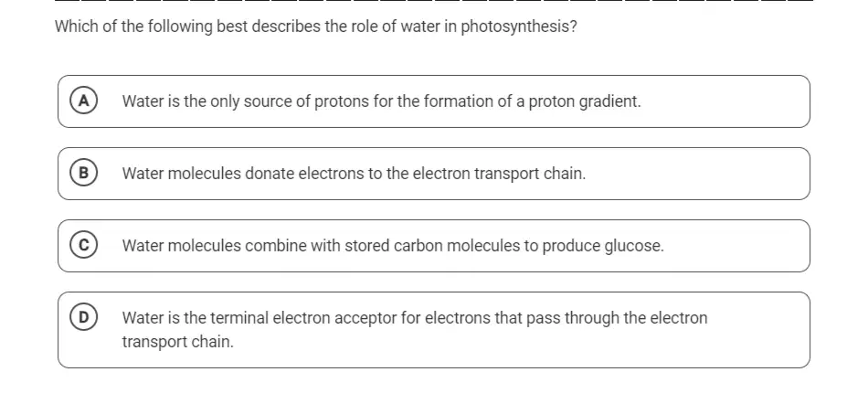The image size is (868, 404).
Task: Click the question text about photosynthesis
Action: [316, 27]
